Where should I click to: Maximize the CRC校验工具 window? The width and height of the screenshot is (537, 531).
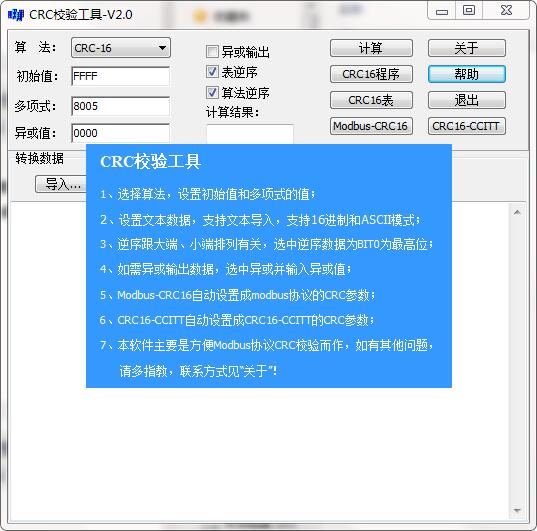pos(469,11)
